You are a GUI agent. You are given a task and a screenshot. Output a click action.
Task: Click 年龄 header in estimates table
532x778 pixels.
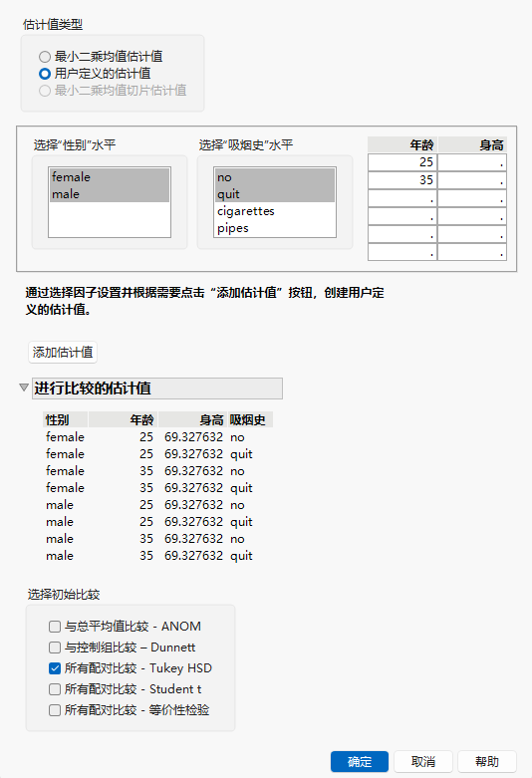123,419
